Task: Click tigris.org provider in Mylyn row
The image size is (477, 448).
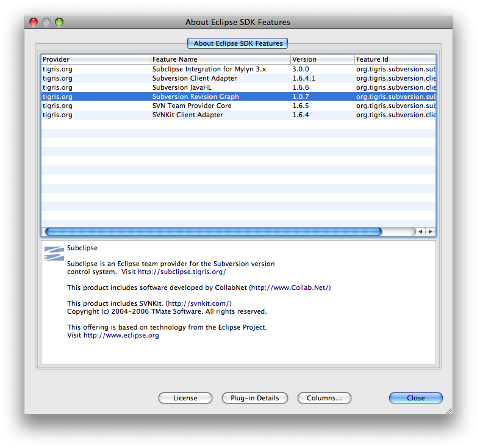Action: pos(57,69)
